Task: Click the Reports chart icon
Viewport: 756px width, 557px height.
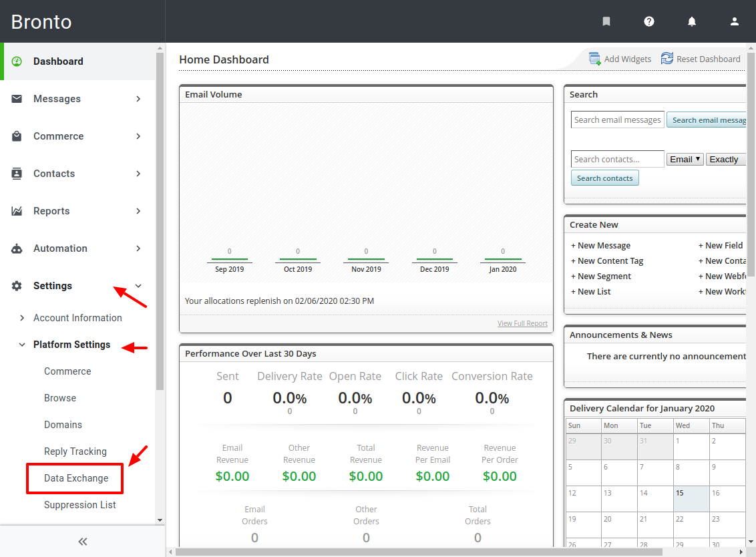Action: click(17, 211)
